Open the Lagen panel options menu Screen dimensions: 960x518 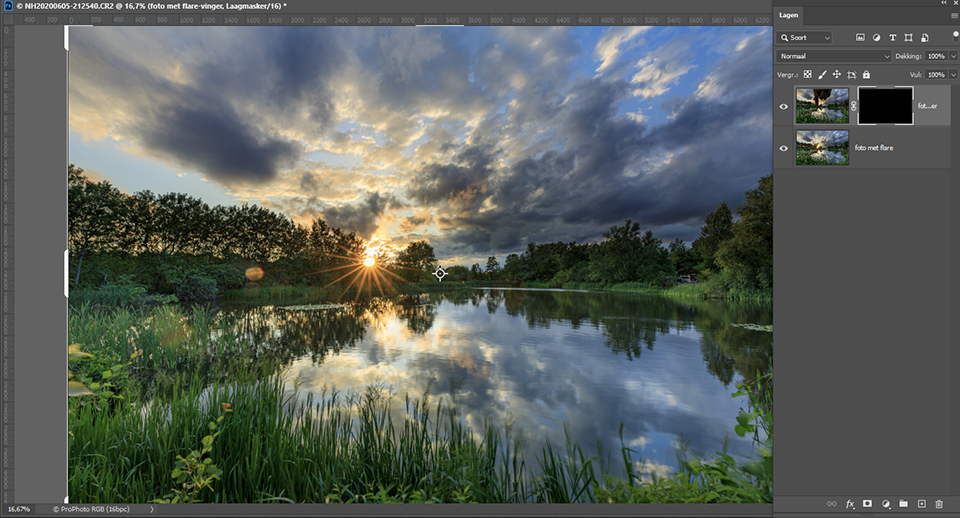(x=954, y=16)
